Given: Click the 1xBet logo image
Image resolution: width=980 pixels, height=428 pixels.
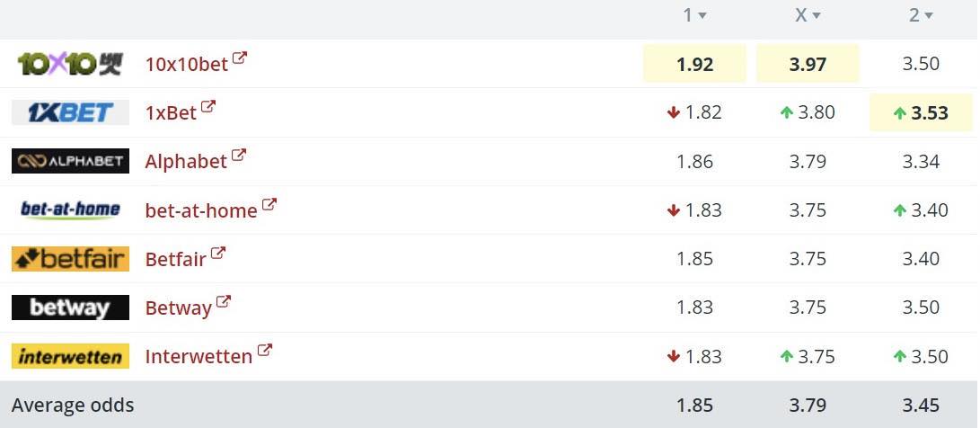Looking at the screenshot, I should [x=70, y=112].
